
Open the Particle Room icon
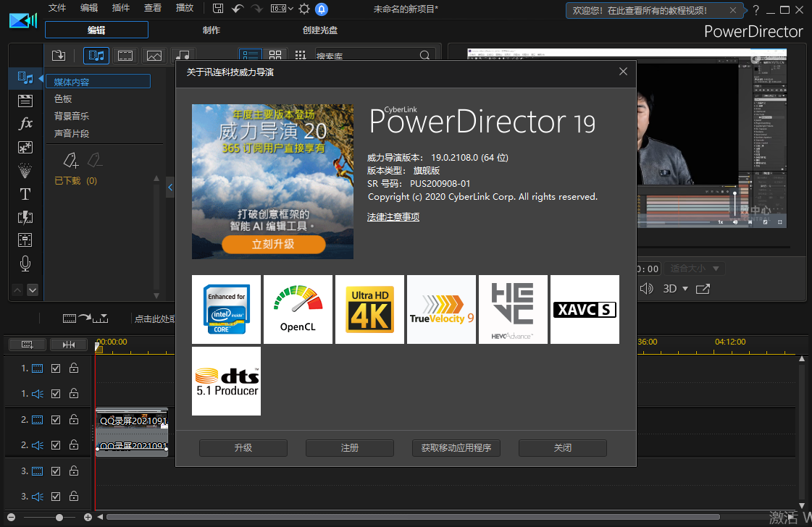(25, 170)
